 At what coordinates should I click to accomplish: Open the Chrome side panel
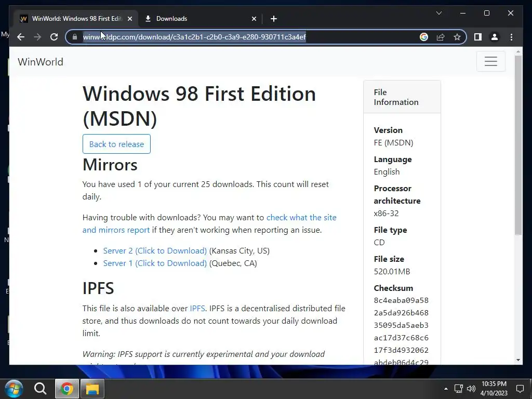click(x=478, y=37)
